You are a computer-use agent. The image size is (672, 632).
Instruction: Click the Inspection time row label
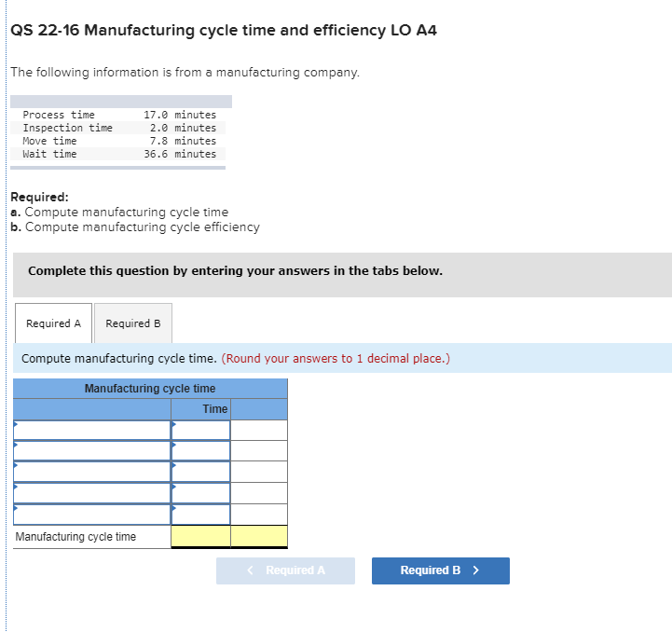pos(68,128)
